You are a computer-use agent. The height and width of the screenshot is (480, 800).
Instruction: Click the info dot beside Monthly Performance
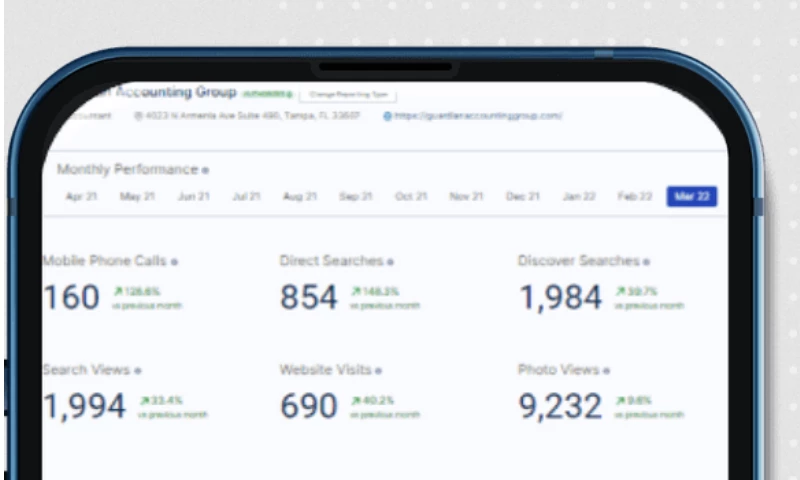(x=206, y=171)
